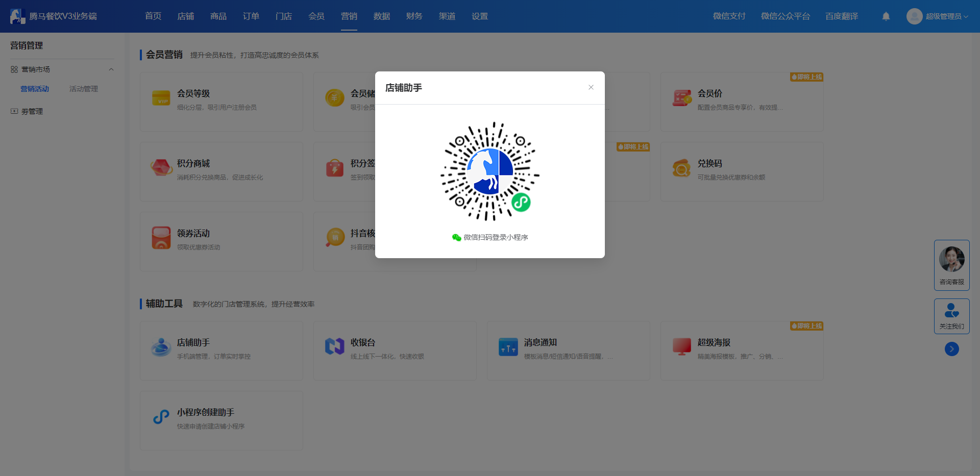Click the 积分商城 red gem icon
This screenshot has width=980, height=476.
click(x=161, y=168)
